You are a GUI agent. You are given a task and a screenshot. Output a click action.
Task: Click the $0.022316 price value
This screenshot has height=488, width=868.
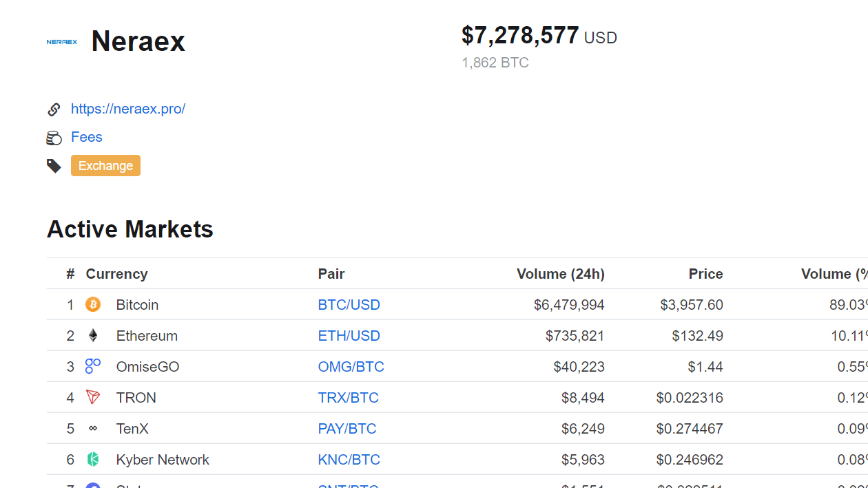[690, 397]
